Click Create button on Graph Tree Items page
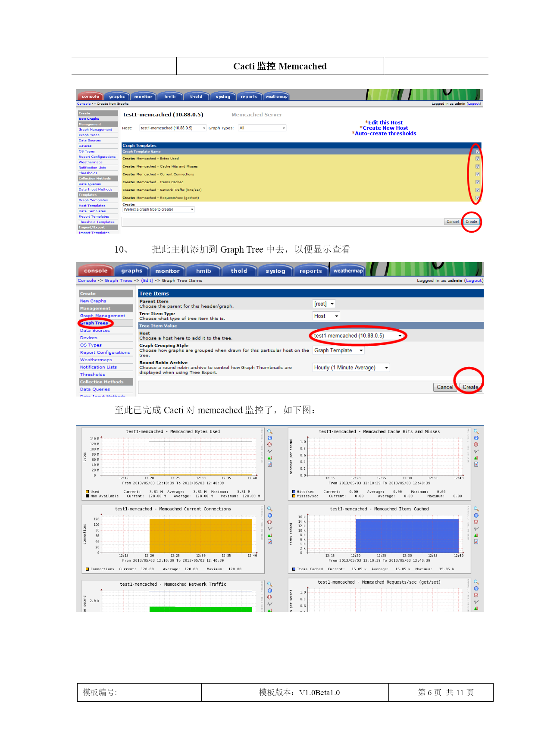 point(470,387)
